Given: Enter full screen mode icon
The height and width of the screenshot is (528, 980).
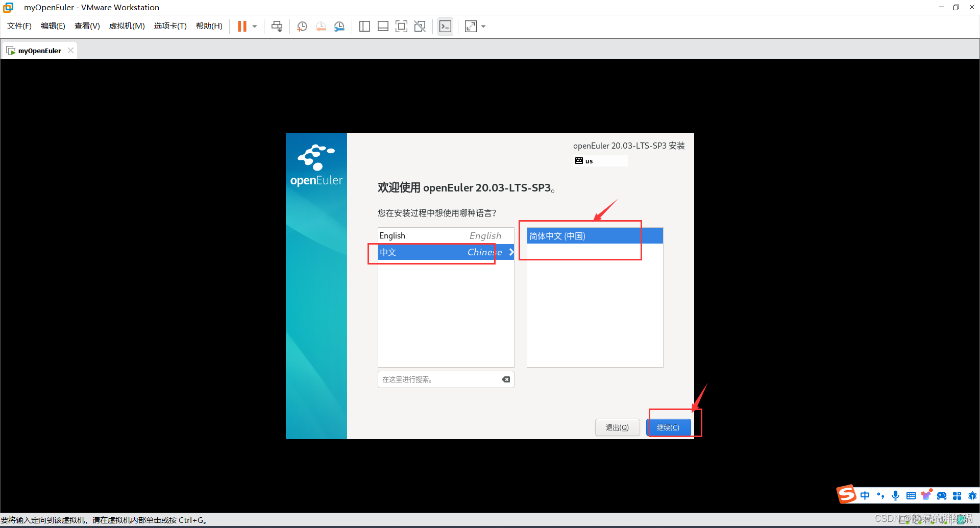Looking at the screenshot, I should [x=402, y=27].
